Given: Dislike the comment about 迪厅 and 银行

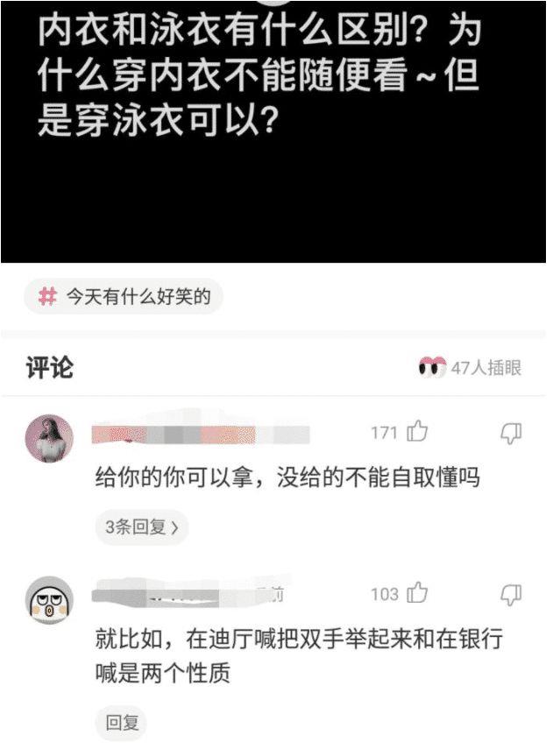Looking at the screenshot, I should [511, 595].
